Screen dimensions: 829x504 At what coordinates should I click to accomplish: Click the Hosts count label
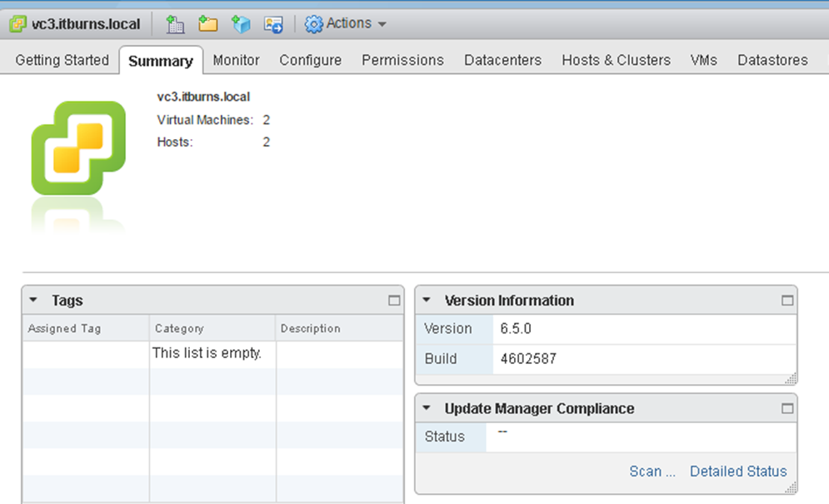[175, 142]
